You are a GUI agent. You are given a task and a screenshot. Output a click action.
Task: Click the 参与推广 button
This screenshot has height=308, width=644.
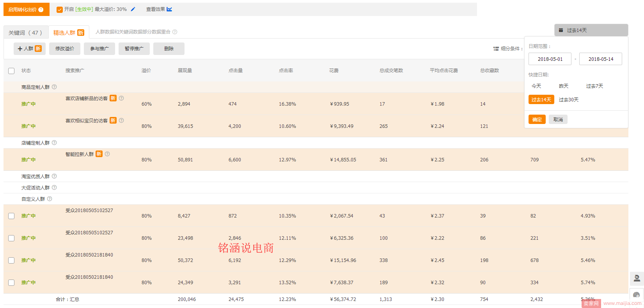(99, 49)
